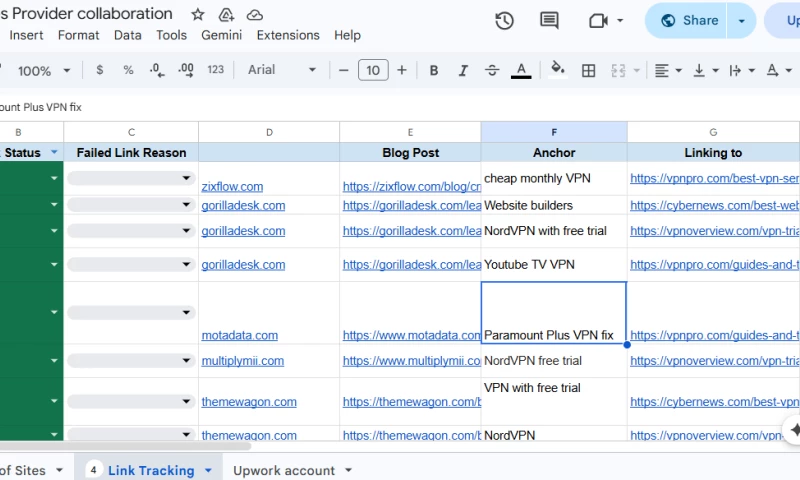Open text wrapping options
This screenshot has width=800, height=480.
coord(742,70)
